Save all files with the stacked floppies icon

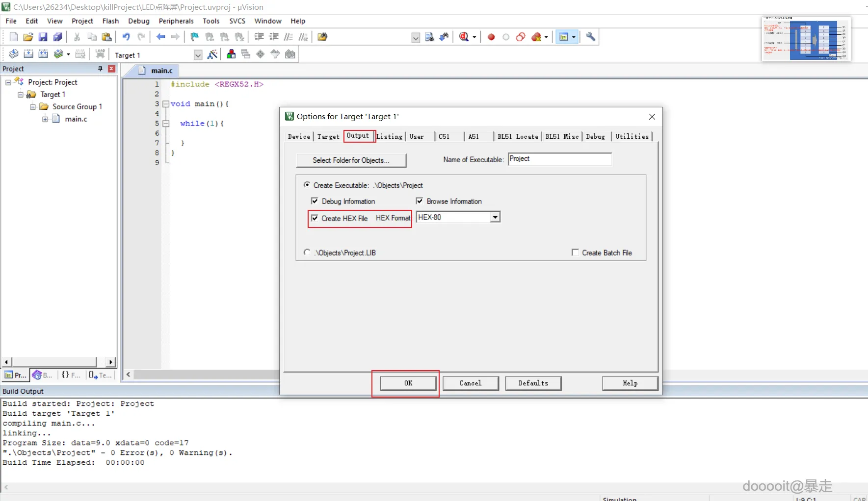click(58, 37)
